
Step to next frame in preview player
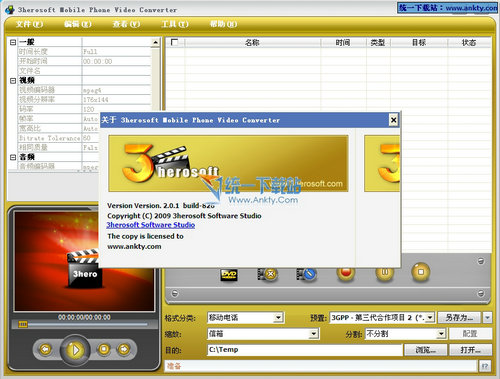[x=124, y=349]
